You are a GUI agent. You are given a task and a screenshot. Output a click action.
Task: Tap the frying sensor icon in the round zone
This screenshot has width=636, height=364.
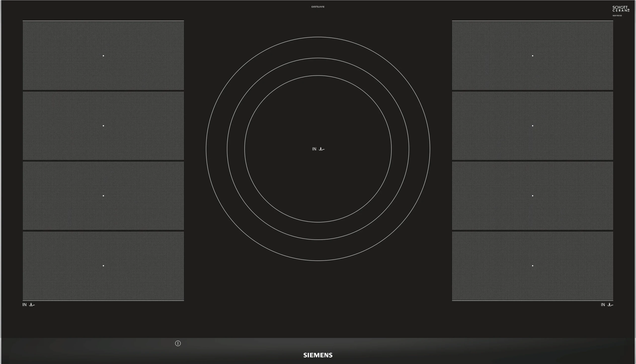point(322,149)
